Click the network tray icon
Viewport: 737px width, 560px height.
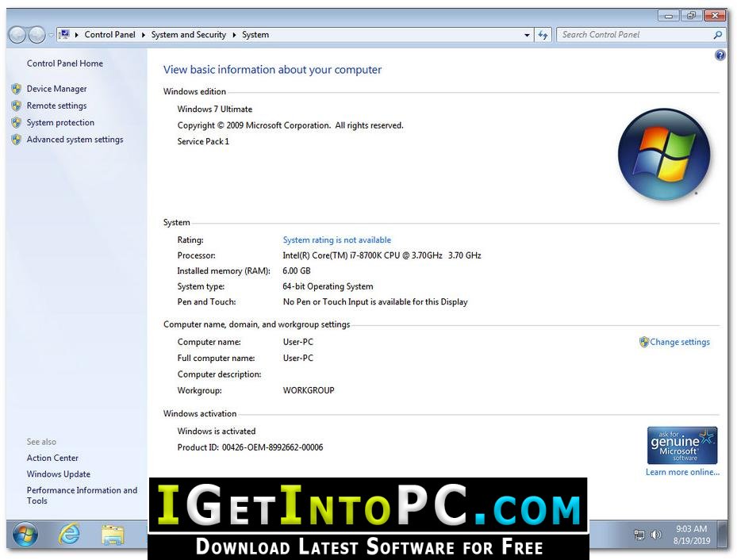[x=639, y=535]
